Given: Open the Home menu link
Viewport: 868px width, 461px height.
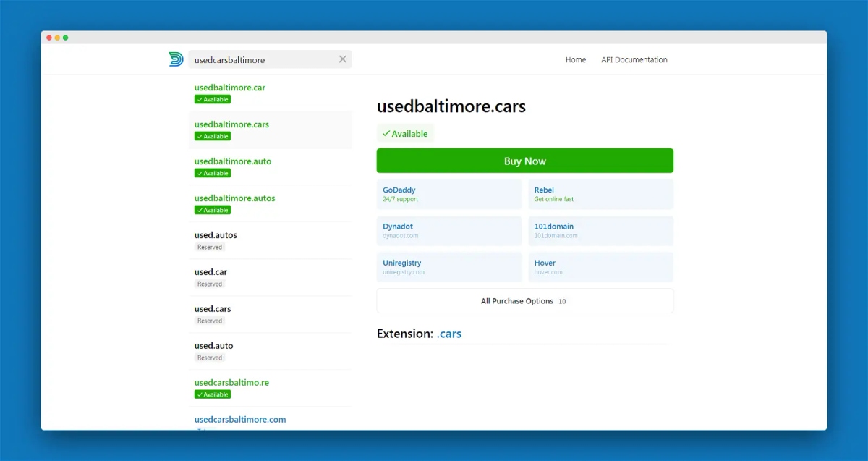Looking at the screenshot, I should click(576, 60).
